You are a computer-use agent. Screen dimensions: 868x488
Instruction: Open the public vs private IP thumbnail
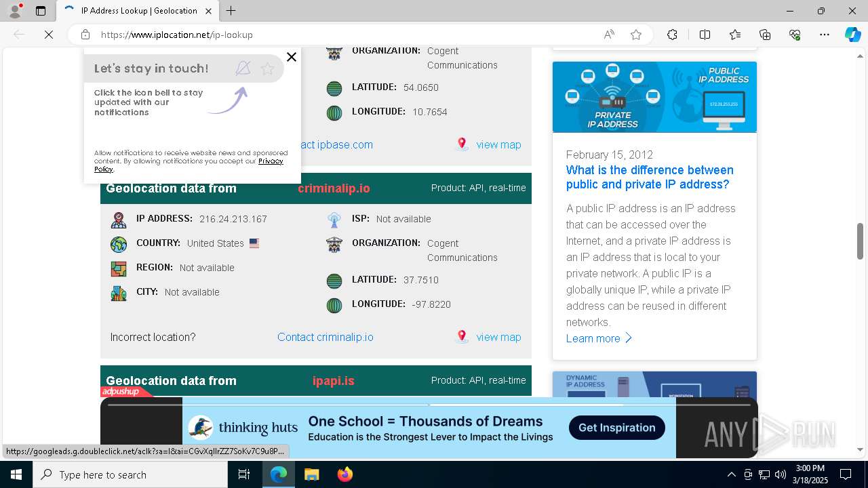[654, 97]
